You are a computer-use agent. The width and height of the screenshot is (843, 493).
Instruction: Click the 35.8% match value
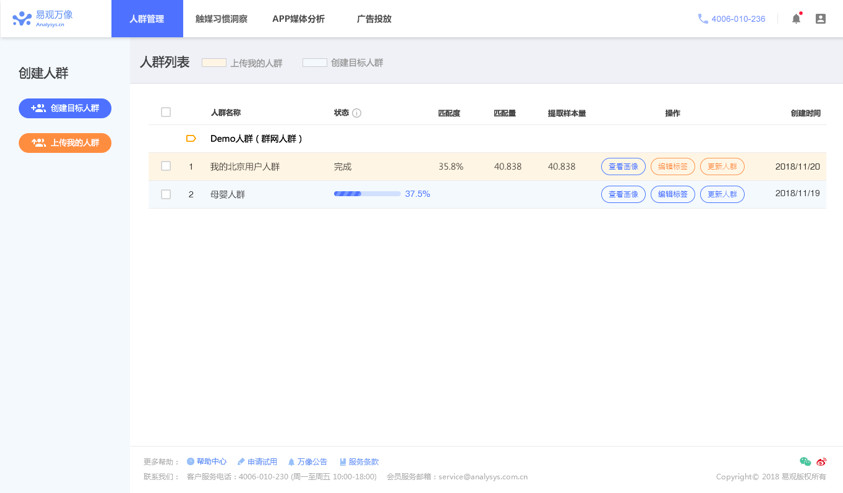451,167
